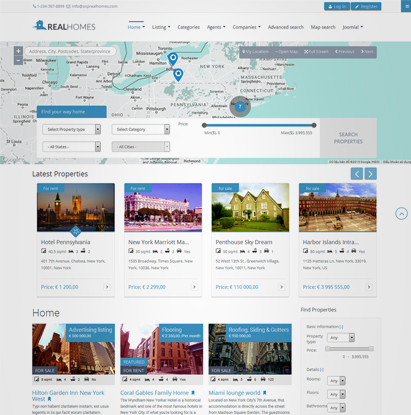Open the Penthouse Sky Dream title link
This screenshot has height=415, width=411.
244,242
